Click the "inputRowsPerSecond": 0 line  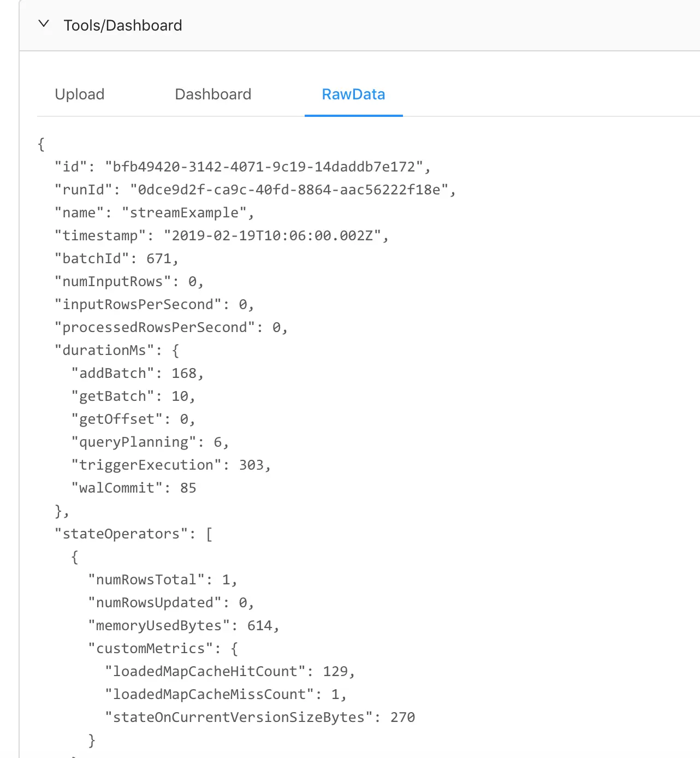[x=154, y=304]
